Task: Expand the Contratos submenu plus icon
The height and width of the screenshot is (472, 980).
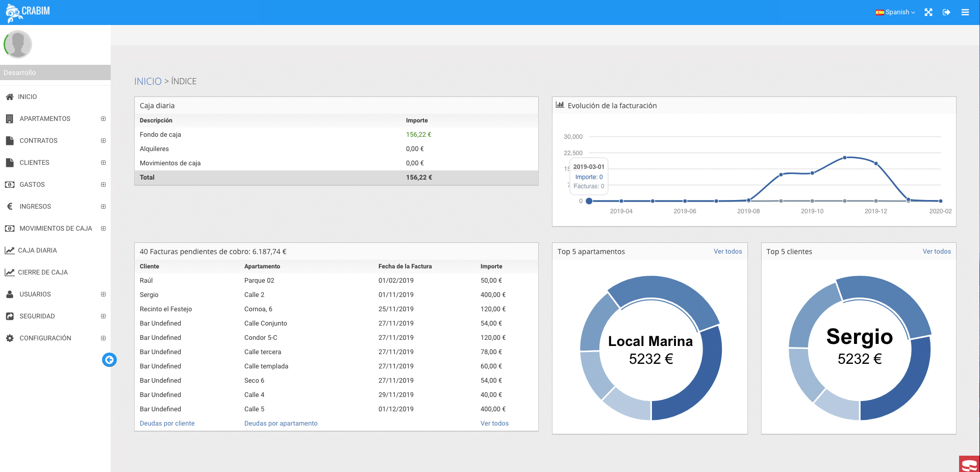Action: click(103, 141)
